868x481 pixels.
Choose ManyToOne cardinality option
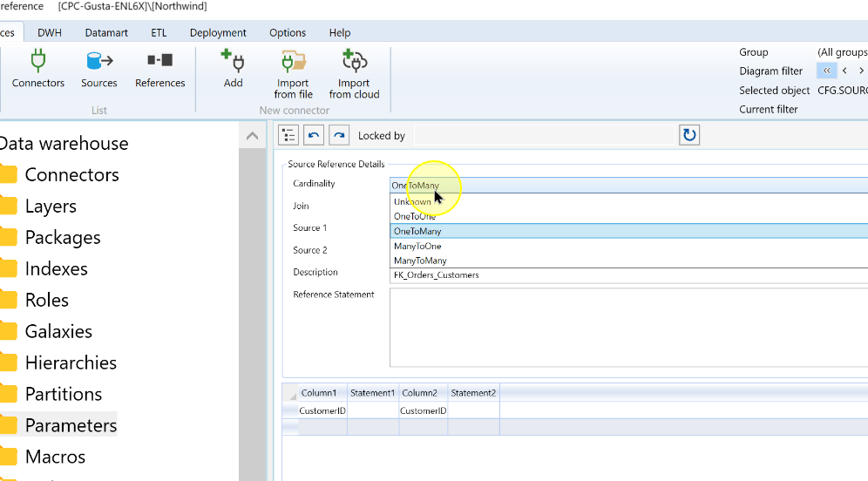(x=629, y=246)
